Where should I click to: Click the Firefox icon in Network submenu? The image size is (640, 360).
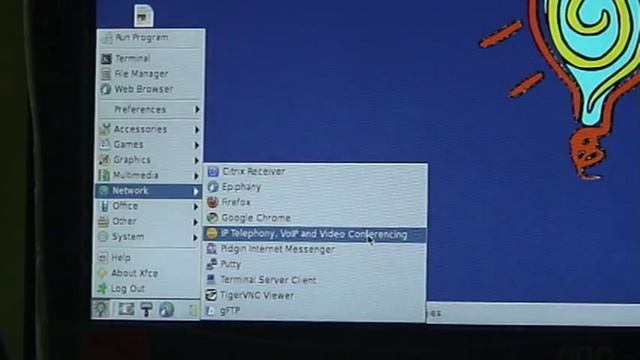point(213,202)
